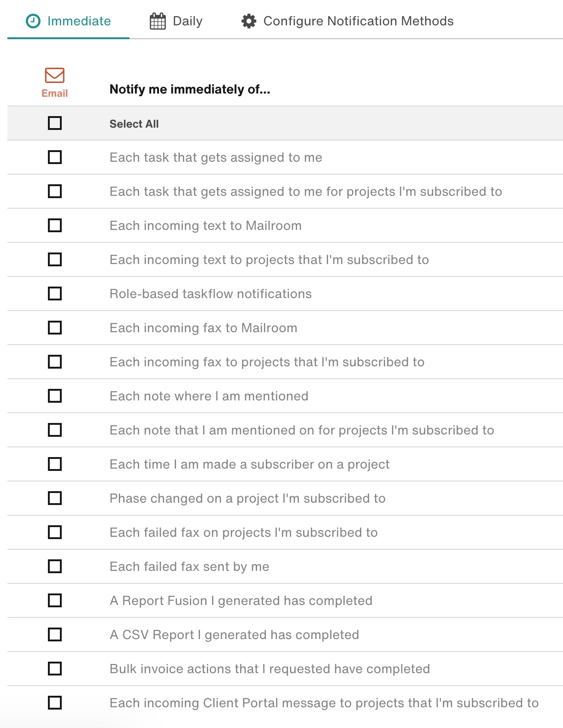Enable email for each task assigned to me

(x=55, y=157)
